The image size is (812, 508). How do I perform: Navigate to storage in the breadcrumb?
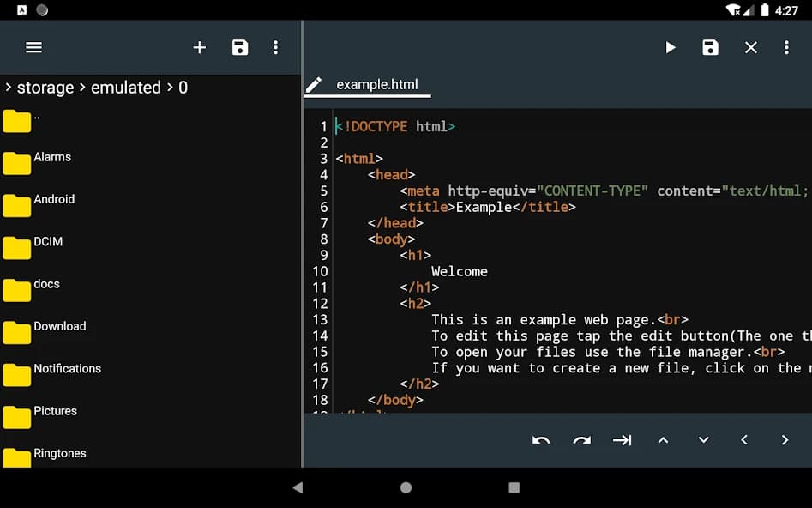coord(45,87)
